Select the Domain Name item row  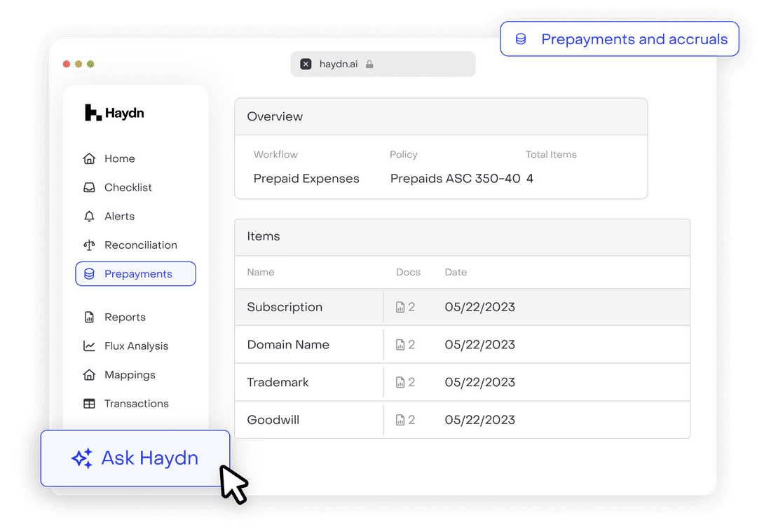(x=462, y=345)
